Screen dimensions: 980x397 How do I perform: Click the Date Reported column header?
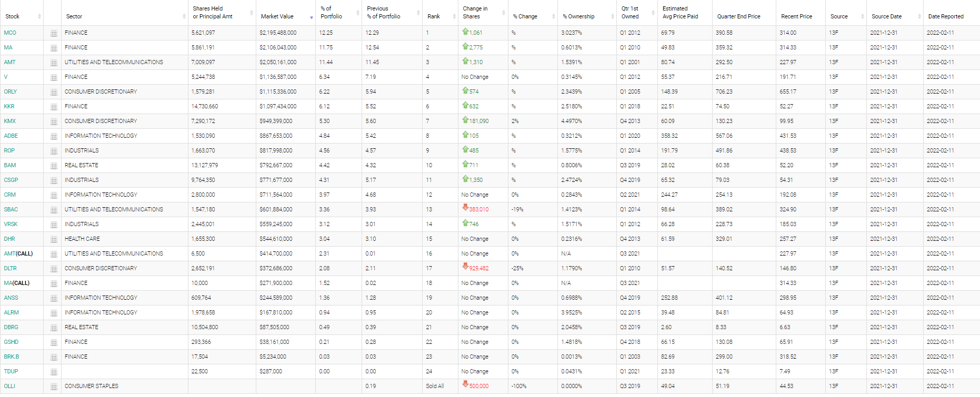[x=946, y=16]
